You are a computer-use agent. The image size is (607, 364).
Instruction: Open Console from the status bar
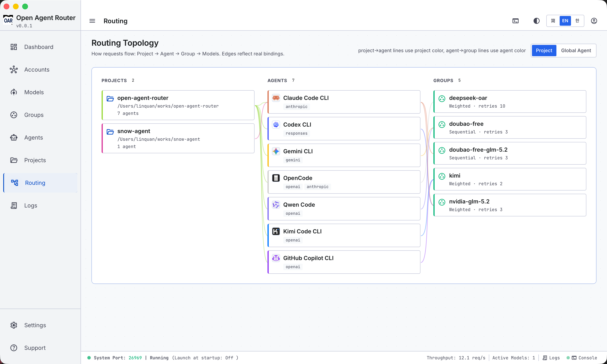[x=584, y=358]
